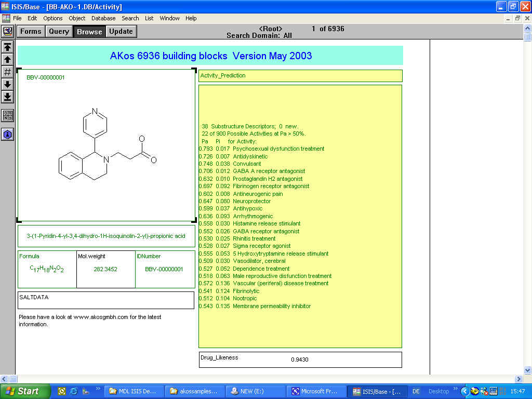Click 'Fibrinogen receptor antagonist' row
This screenshot has height=399, width=532.
point(254,187)
